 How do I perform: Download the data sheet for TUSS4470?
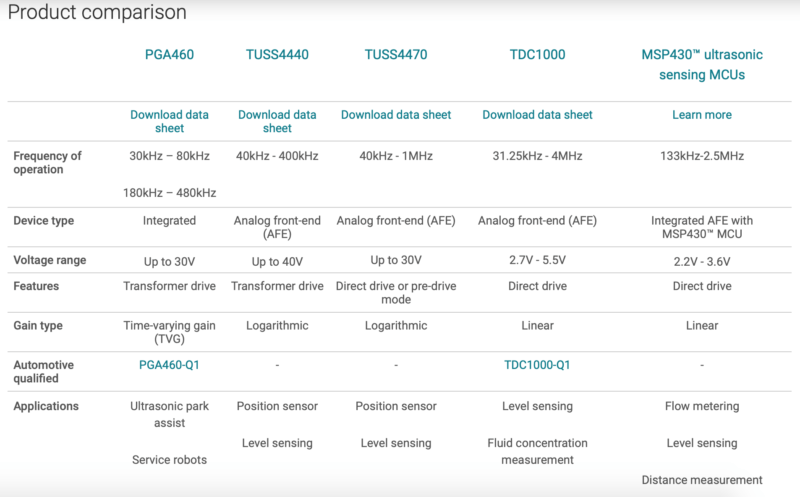click(396, 115)
